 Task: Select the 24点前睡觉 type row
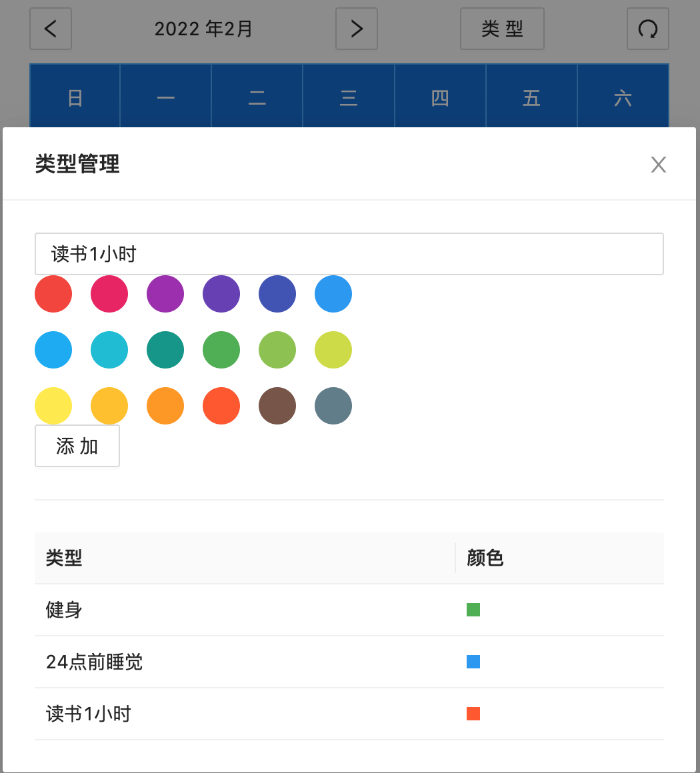coord(95,662)
